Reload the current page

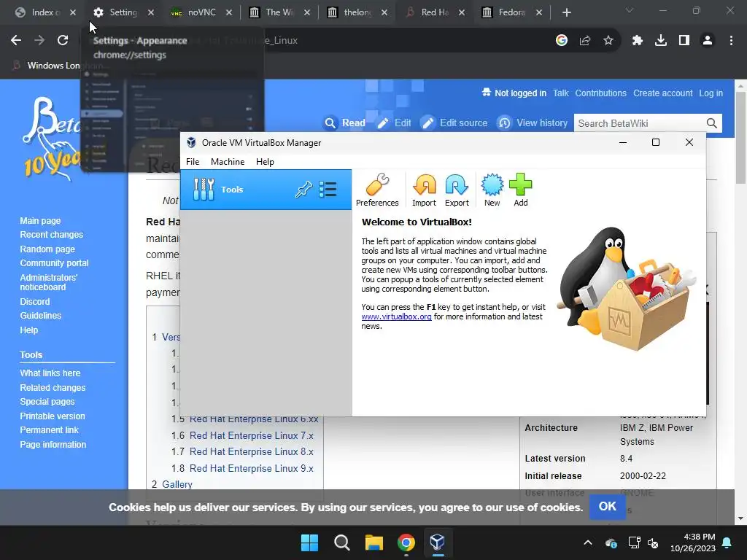click(63, 41)
